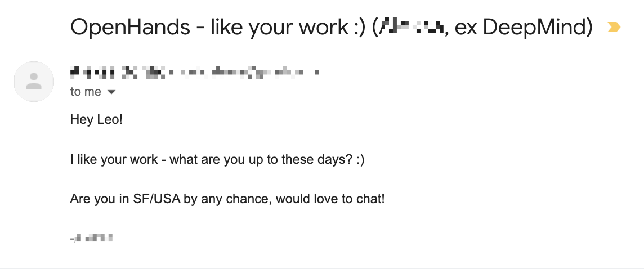Screen dimensions: 644x278
Task: Click the yellow importance marker icon
Action: (x=614, y=27)
